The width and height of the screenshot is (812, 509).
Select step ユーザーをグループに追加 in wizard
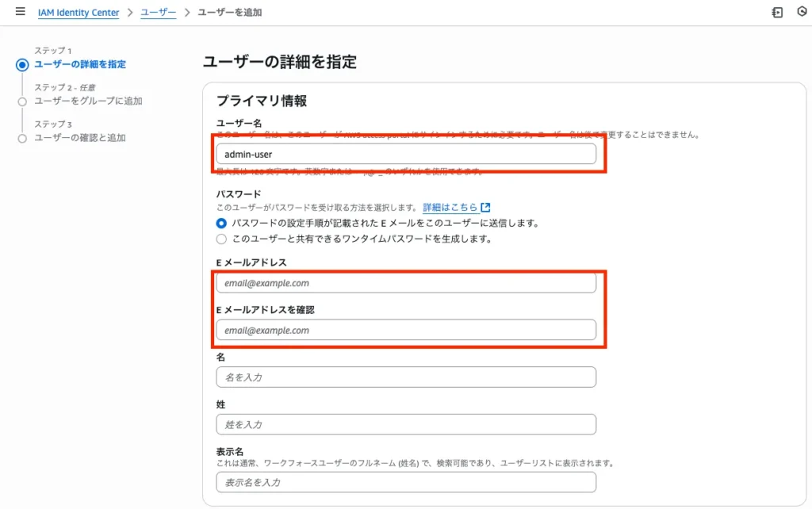[x=88, y=101]
